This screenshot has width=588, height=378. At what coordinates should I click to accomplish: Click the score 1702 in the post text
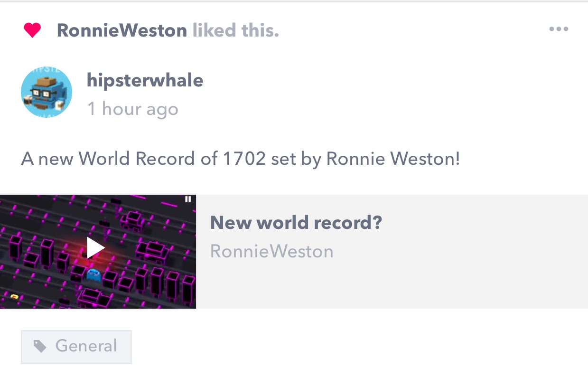[x=244, y=159]
